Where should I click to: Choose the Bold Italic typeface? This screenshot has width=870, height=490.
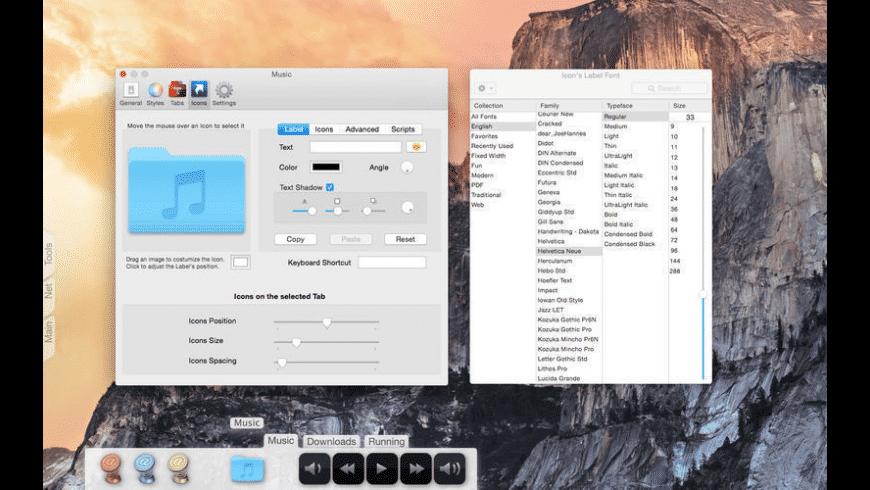pos(618,224)
